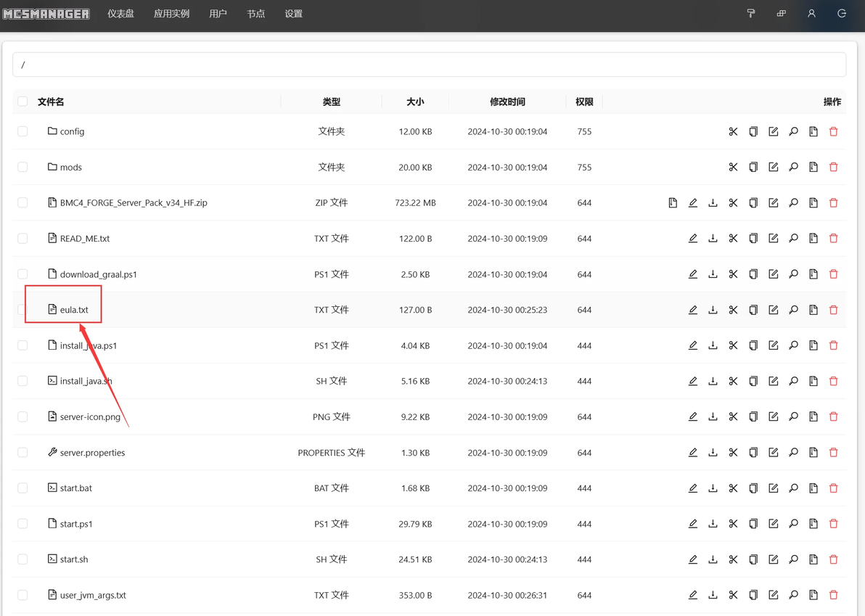Toggle the select-all files checkbox
The image size is (865, 616).
pyautogui.click(x=22, y=102)
